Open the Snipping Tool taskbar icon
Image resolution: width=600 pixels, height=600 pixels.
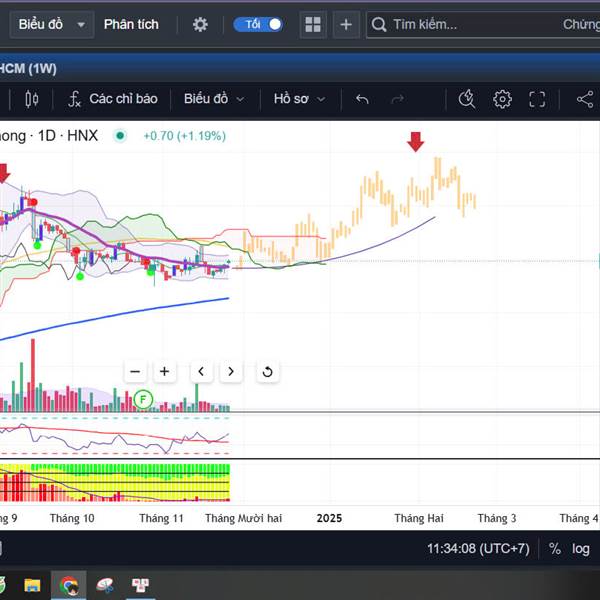click(105, 585)
